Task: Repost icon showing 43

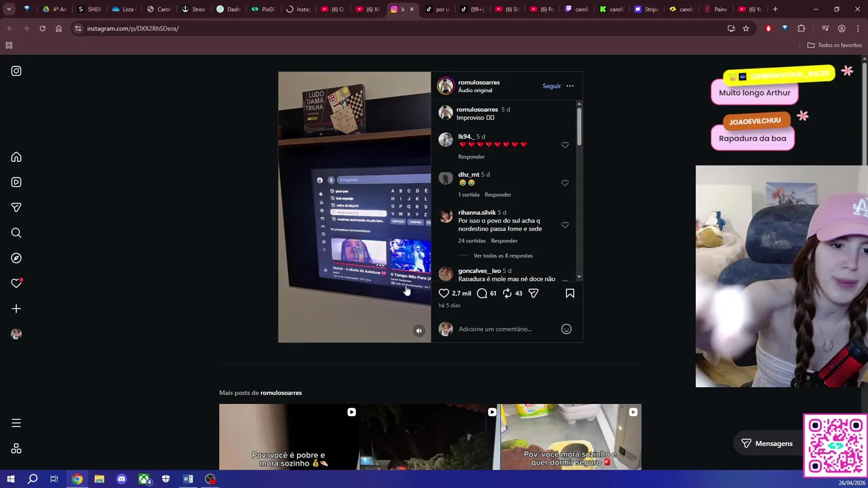Action: (507, 293)
